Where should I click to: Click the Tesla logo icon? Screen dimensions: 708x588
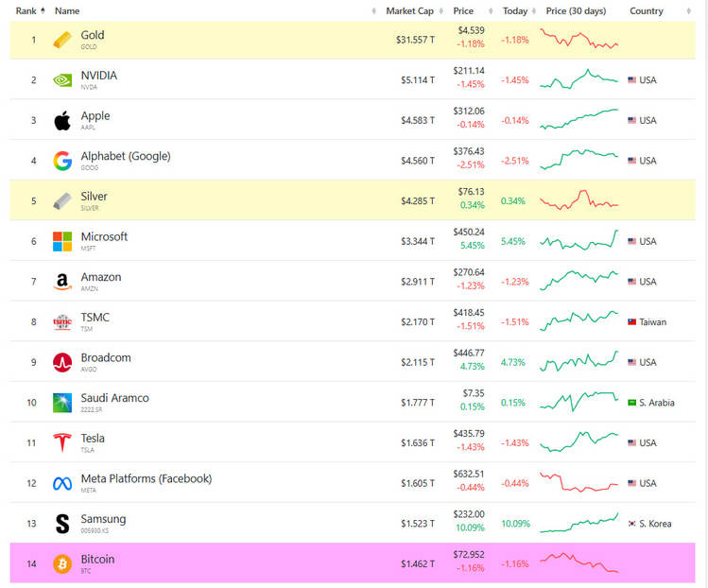coord(62,442)
